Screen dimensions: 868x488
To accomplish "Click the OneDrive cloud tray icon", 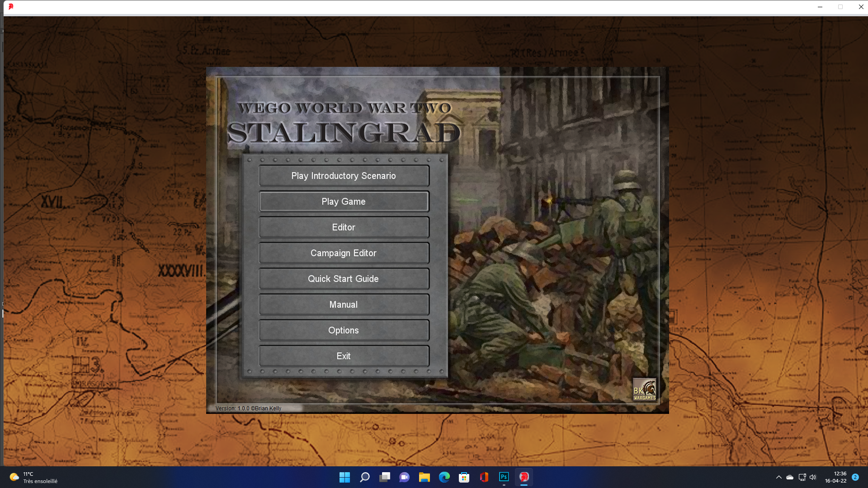I will 790,477.
